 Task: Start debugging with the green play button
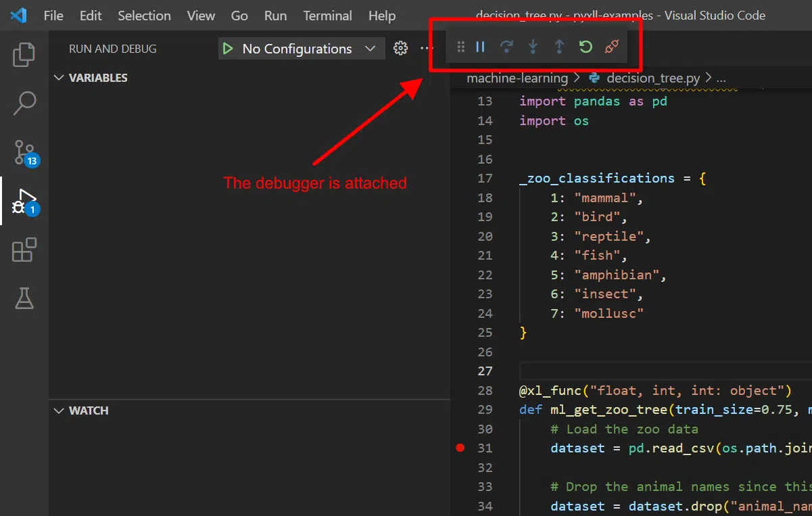[228, 49]
